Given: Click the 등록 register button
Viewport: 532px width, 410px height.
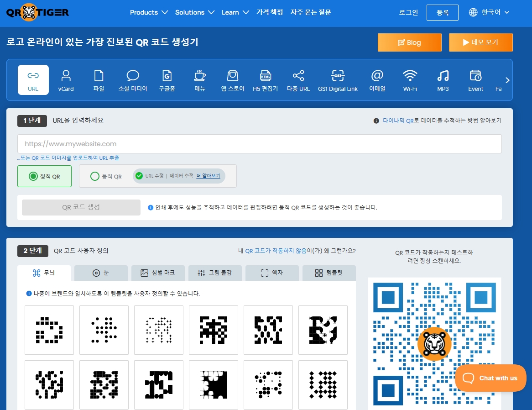Looking at the screenshot, I should pyautogui.click(x=443, y=13).
